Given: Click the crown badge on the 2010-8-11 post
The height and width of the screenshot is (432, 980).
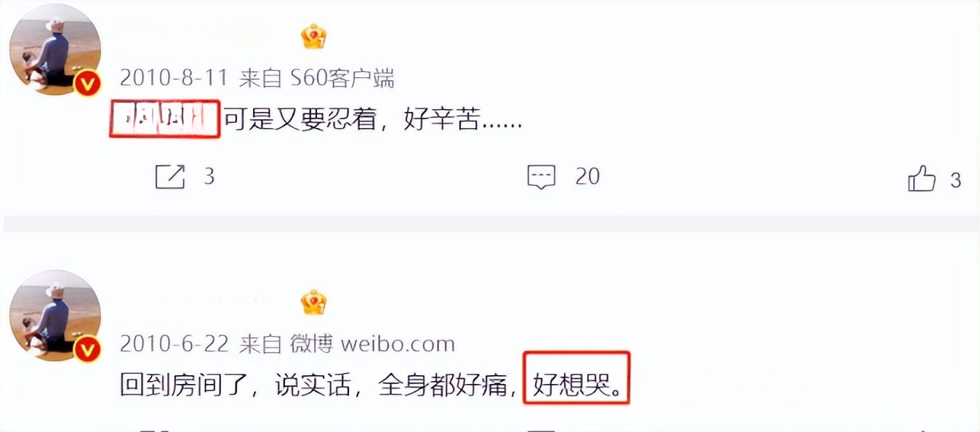Looking at the screenshot, I should (314, 36).
